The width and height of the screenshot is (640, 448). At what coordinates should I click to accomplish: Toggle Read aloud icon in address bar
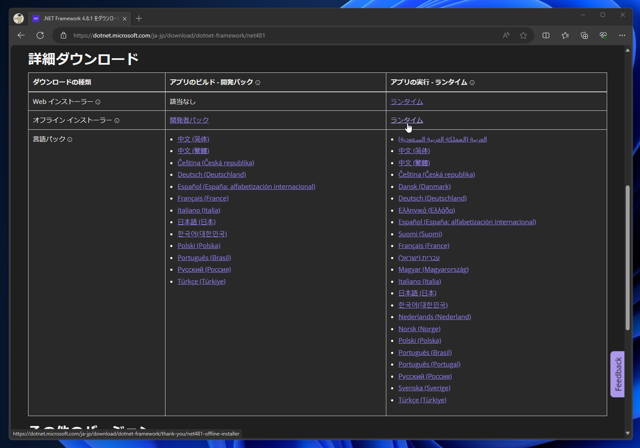click(x=506, y=35)
